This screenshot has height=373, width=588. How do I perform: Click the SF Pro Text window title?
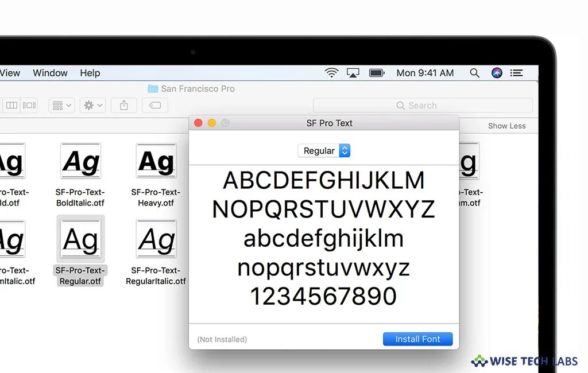pyautogui.click(x=329, y=123)
